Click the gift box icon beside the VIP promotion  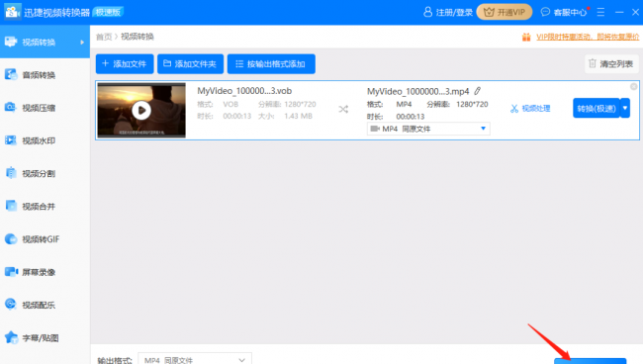tap(526, 38)
